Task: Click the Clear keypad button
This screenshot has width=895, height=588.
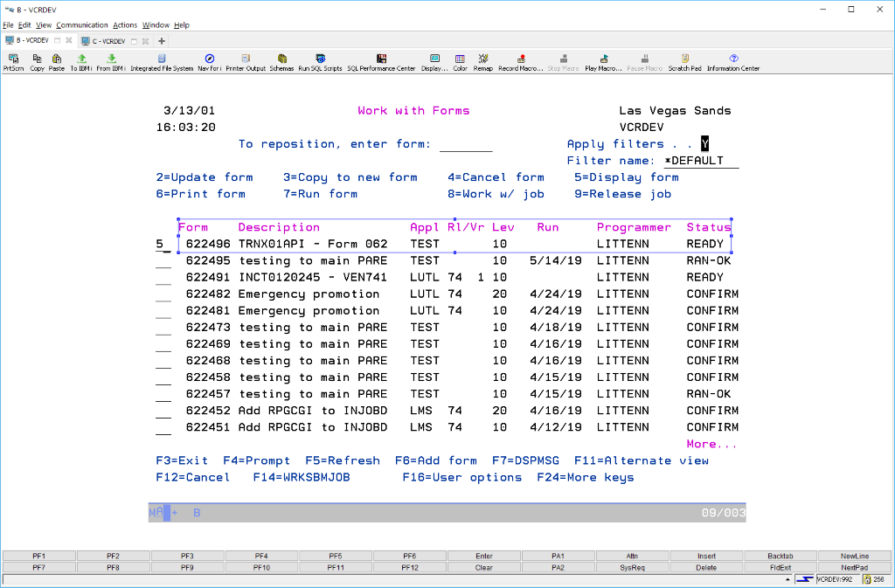Action: pos(484,568)
